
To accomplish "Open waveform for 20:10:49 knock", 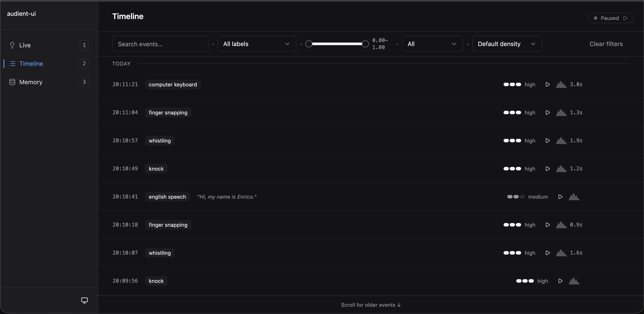I will 561,169.
